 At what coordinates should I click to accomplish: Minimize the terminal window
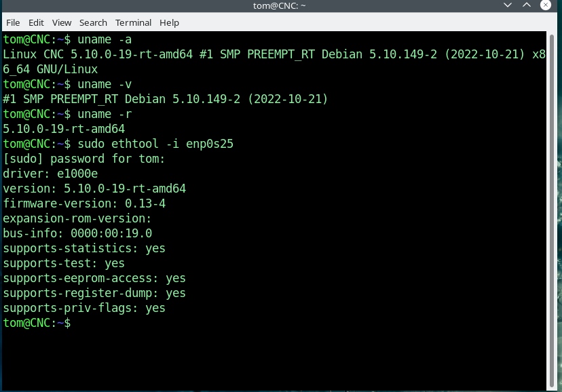(507, 5)
